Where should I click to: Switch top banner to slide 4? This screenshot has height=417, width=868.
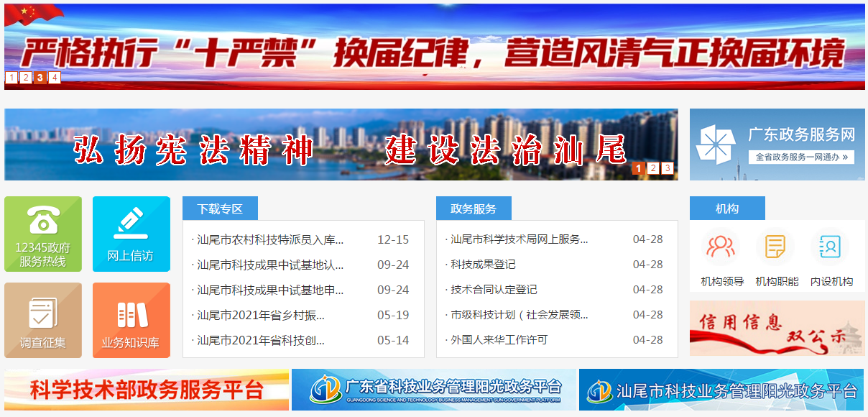point(55,78)
